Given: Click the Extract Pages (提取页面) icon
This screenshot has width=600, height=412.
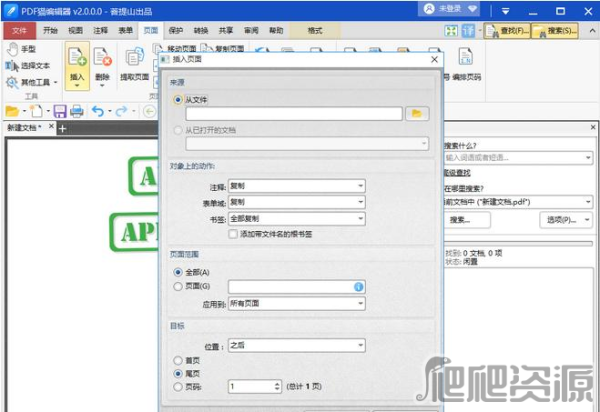Looking at the screenshot, I should point(134,64).
